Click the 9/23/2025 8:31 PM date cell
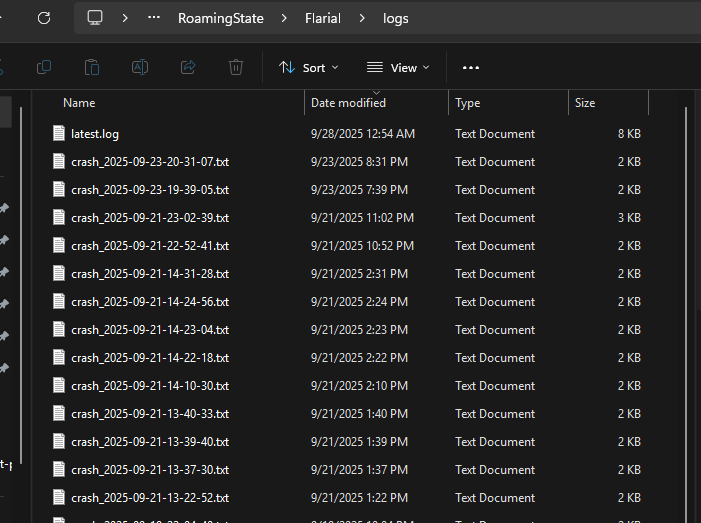701x523 pixels. click(x=359, y=162)
